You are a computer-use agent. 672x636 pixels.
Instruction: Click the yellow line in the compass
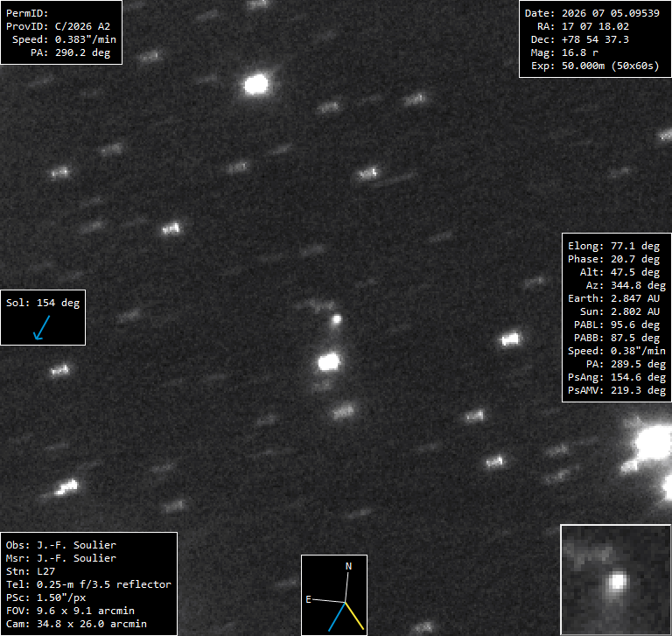[355, 616]
